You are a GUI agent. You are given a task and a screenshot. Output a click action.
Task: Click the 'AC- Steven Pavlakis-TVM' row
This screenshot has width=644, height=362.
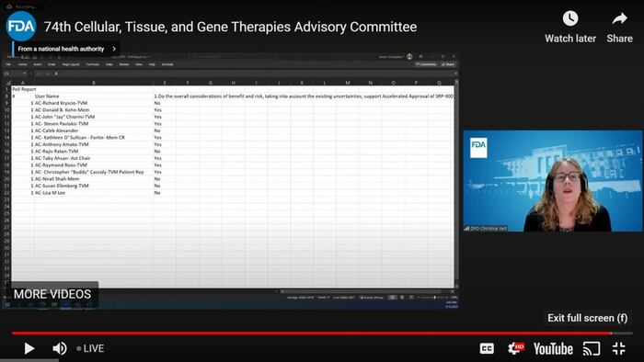pos(62,123)
